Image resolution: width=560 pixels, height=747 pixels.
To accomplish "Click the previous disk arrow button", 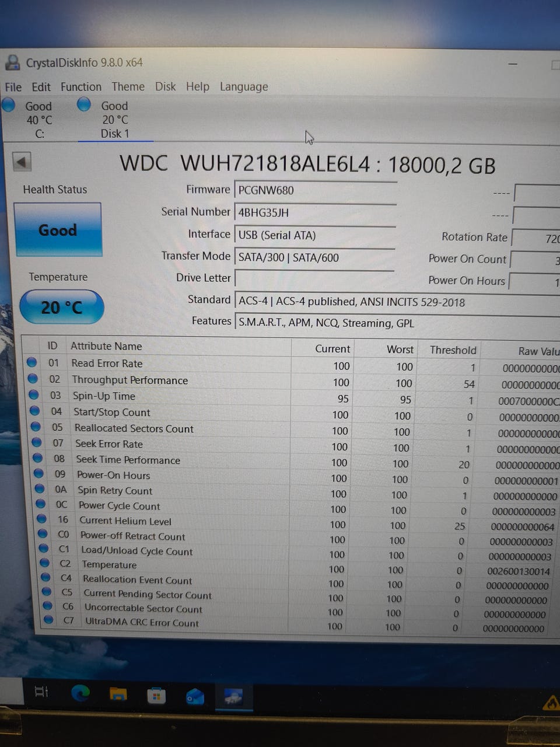I will tap(22, 162).
